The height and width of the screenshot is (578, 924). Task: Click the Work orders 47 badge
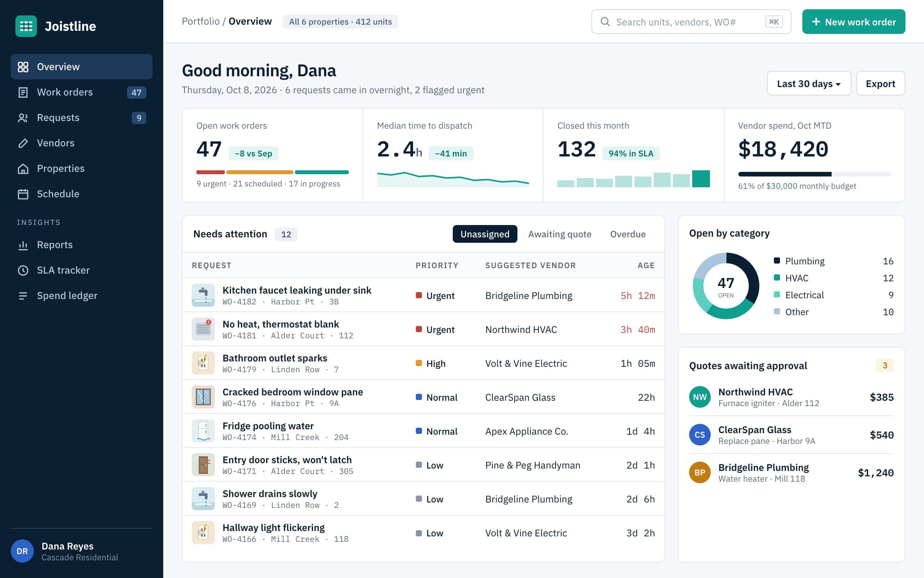click(x=136, y=92)
